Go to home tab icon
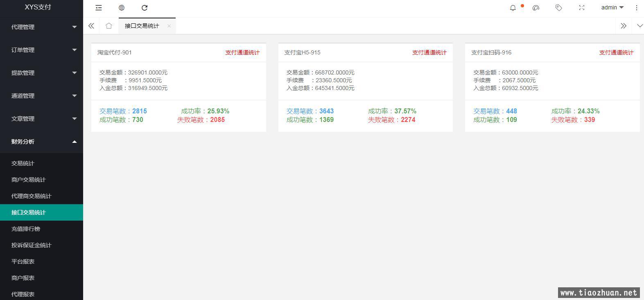This screenshot has height=300, width=644. tap(108, 26)
